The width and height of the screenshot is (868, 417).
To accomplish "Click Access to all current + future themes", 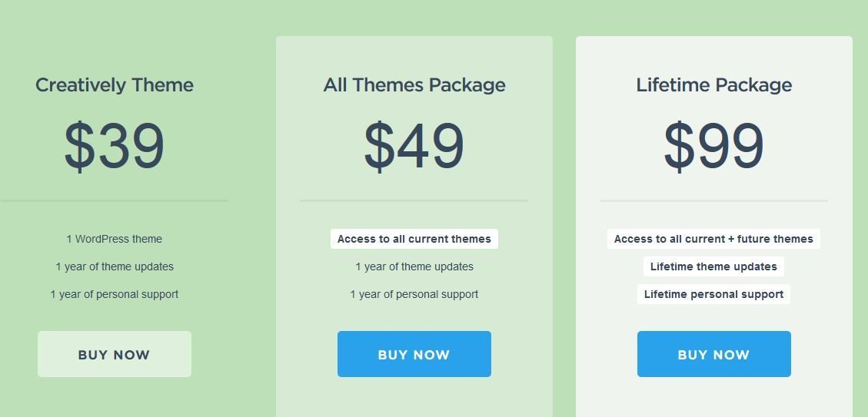I will pos(713,239).
